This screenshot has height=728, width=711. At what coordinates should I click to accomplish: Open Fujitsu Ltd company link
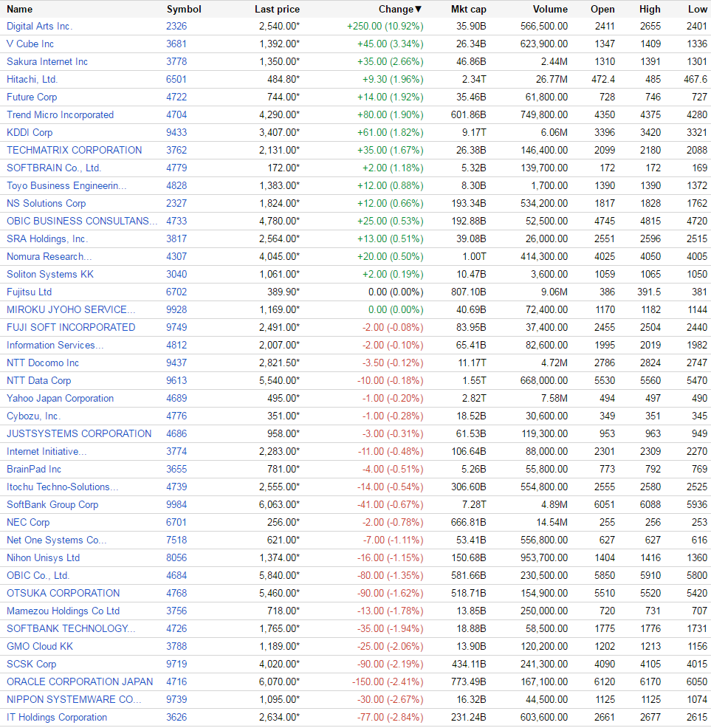click(29, 292)
